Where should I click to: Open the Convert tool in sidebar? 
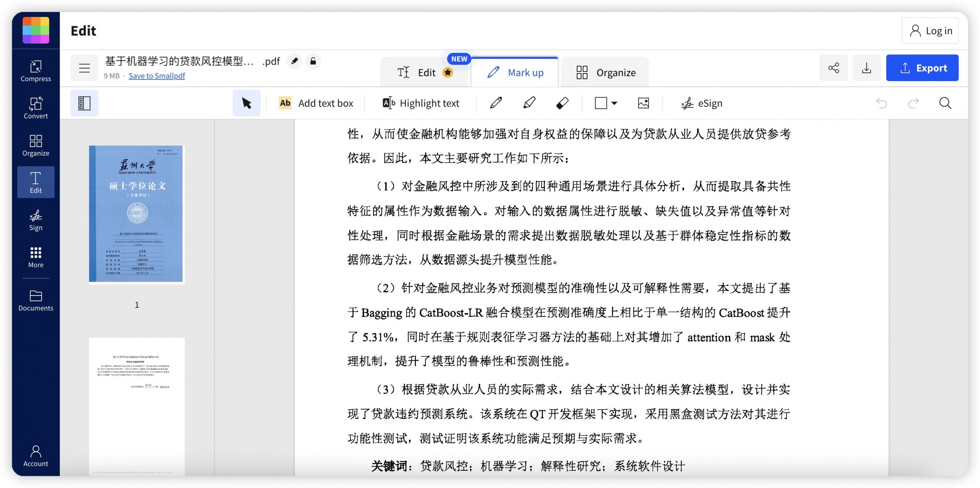[36, 108]
